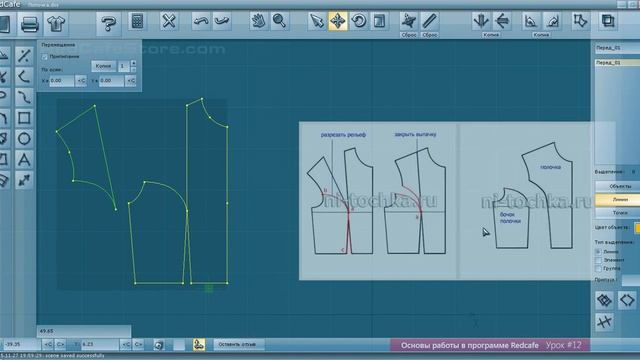Click the overlapping squares icon
The width and height of the screenshot is (640, 360).
[608, 21]
